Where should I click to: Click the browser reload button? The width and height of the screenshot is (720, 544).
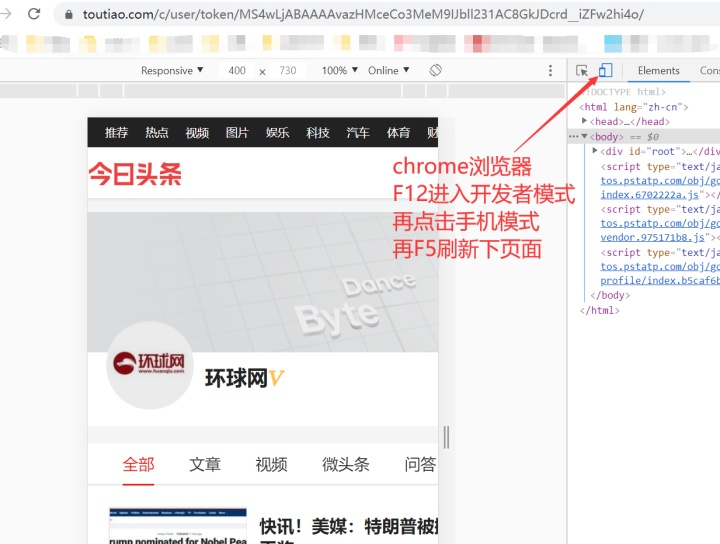[34, 14]
